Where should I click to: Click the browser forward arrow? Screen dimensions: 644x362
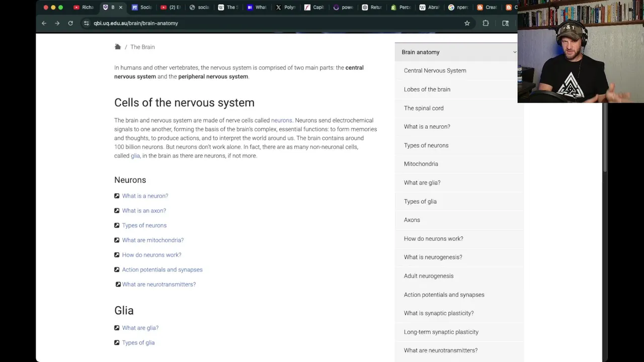(57, 23)
